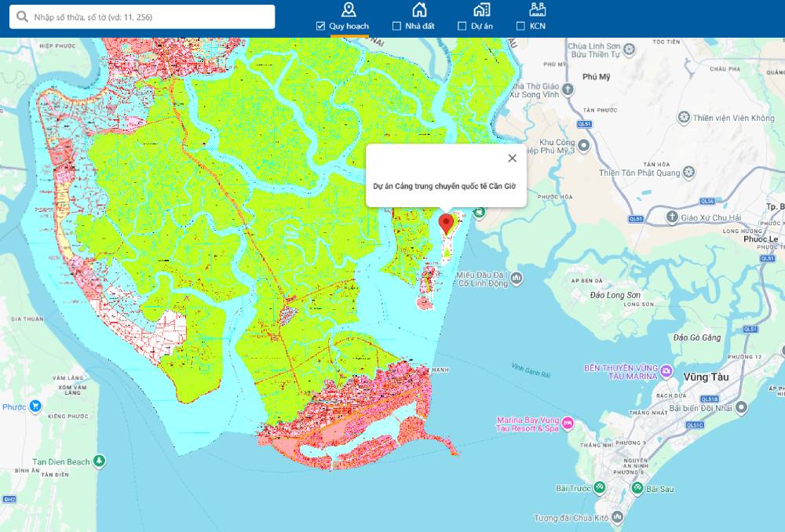The image size is (785, 532).
Task: Click the Nhà đất house icon
Action: [420, 9]
